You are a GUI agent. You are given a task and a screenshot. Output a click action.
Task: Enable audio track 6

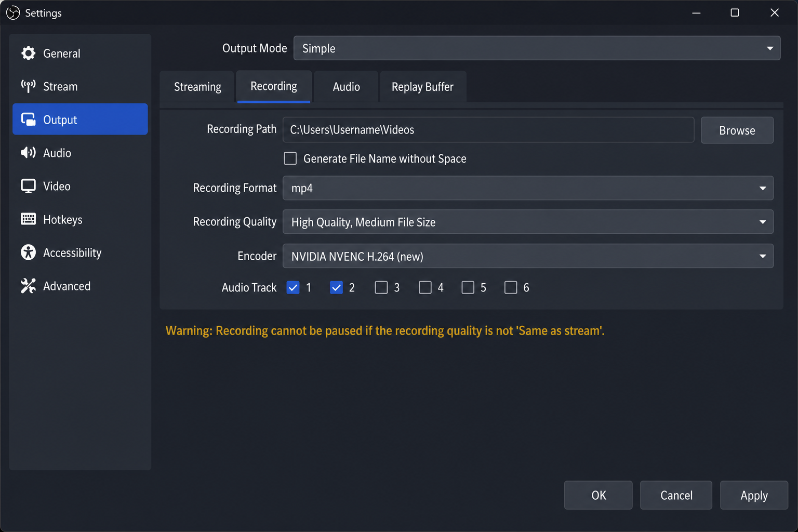point(511,287)
